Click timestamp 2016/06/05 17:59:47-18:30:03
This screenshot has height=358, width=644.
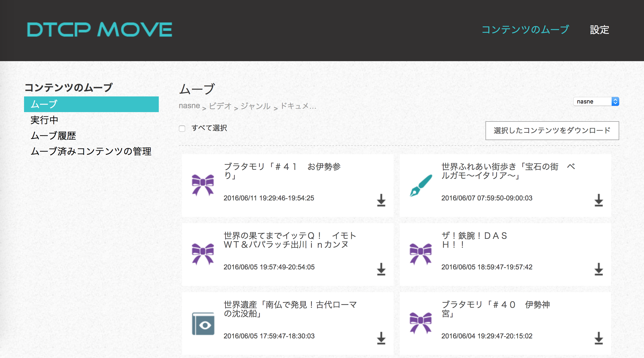click(269, 336)
